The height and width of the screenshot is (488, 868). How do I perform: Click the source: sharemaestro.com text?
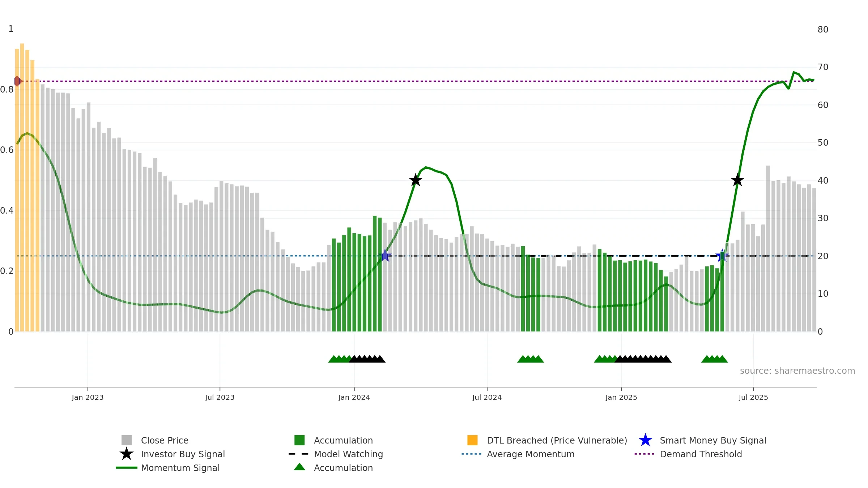pos(797,371)
